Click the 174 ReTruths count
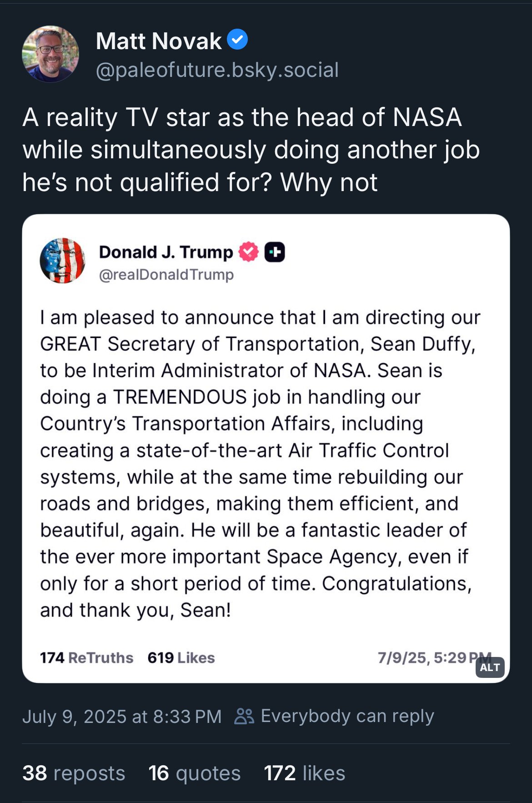Viewport: 532px width, 803px height. pyautogui.click(x=86, y=658)
